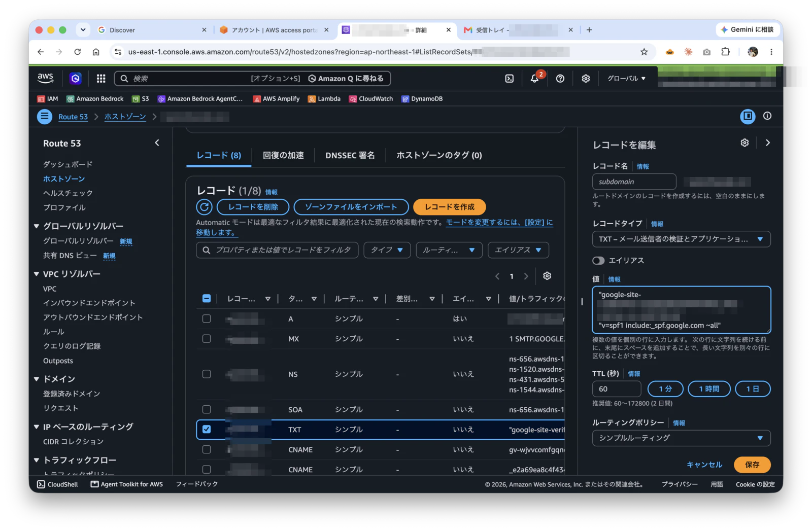
Task: Switch to the recovery acceleration tab
Action: (x=283, y=155)
